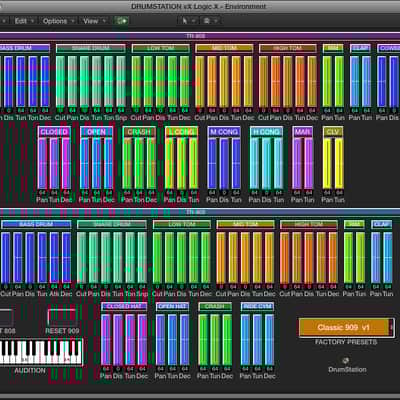Toggle the green MIDI Out button in toolbar
This screenshot has height=400, width=400.
[122, 21]
